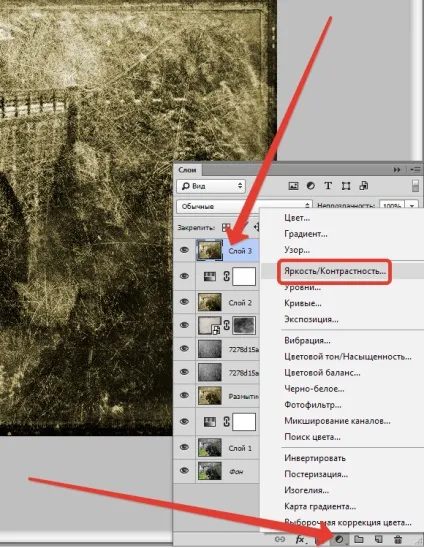The image size is (424, 548).
Task: Click the shape layer filter icon
Action: (346, 186)
